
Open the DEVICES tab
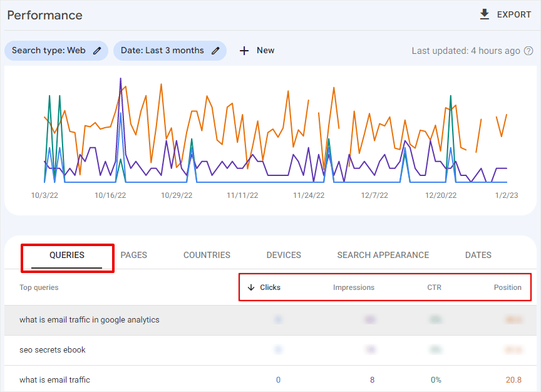[283, 255]
